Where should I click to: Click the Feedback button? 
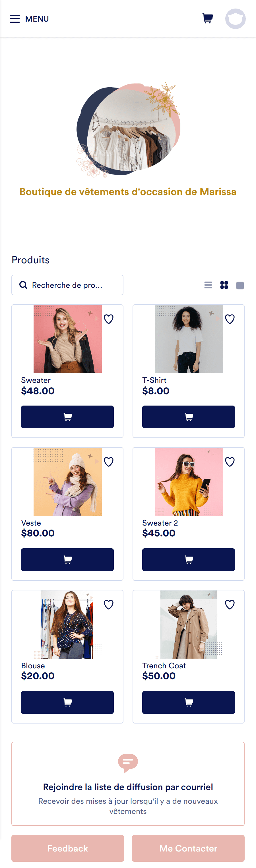(67, 848)
